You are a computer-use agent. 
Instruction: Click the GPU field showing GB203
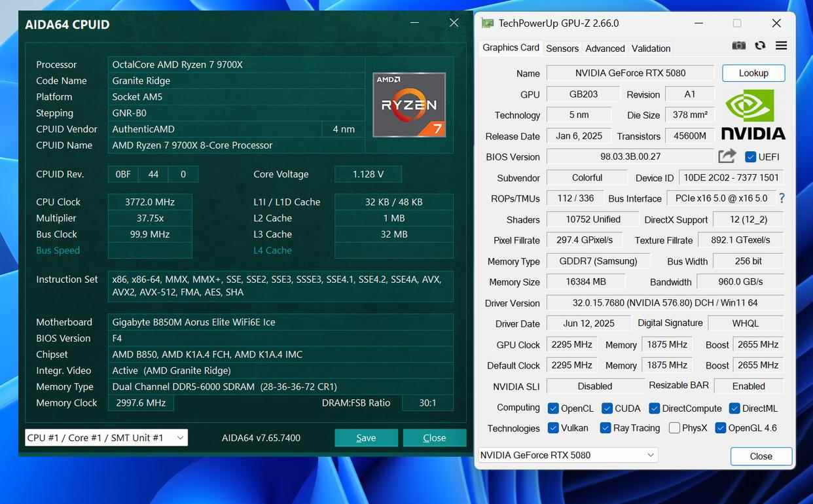click(x=583, y=94)
